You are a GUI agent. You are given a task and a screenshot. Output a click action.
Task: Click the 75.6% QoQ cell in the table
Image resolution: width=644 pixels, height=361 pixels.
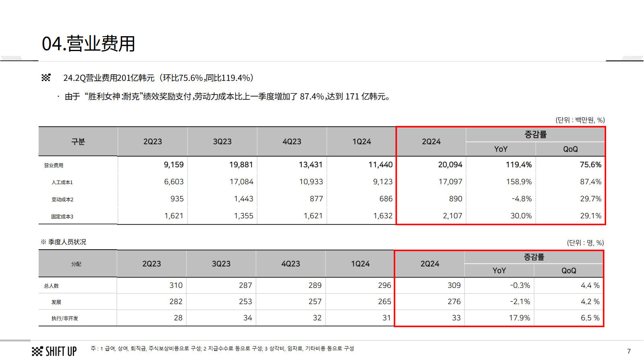[590, 165]
